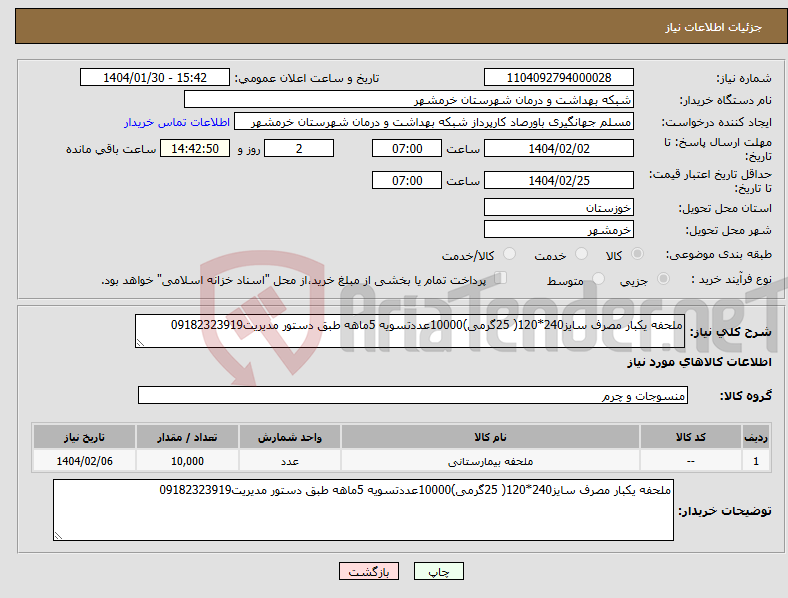Click the remaining time 14:42:50 field
The height and width of the screenshot is (598, 788).
pos(195,148)
